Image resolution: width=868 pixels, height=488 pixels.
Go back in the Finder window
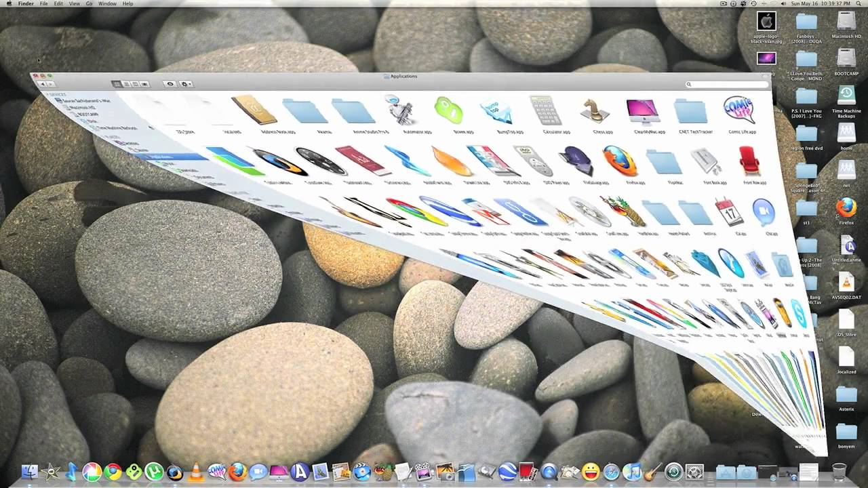click(x=43, y=84)
